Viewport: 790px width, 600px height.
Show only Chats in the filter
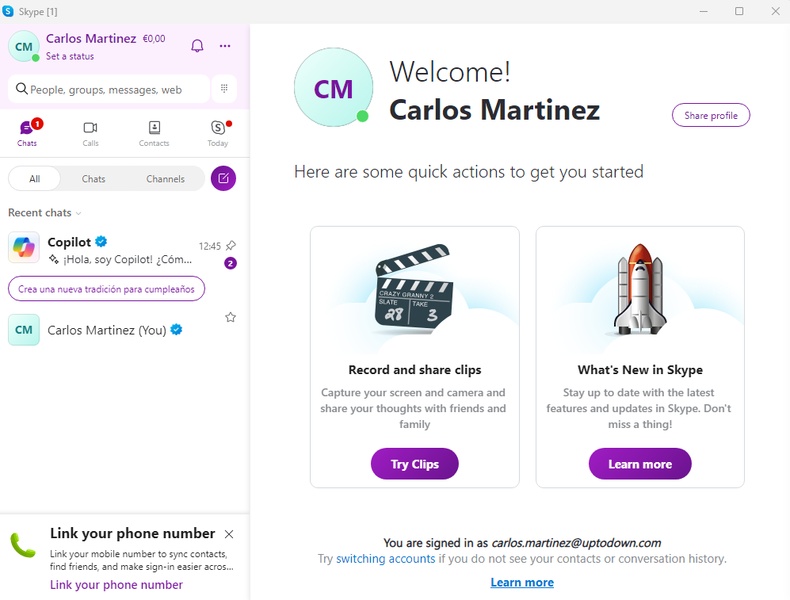(x=94, y=179)
